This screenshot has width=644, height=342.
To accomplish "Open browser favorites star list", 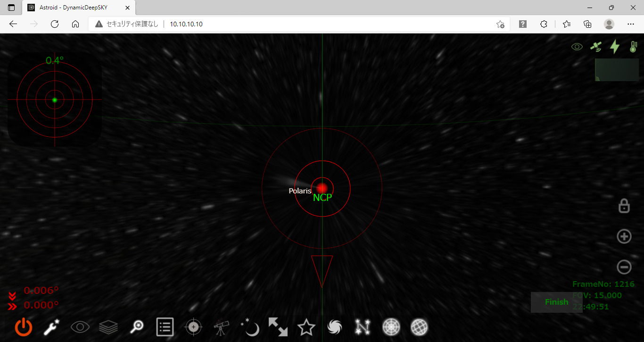I will (567, 24).
